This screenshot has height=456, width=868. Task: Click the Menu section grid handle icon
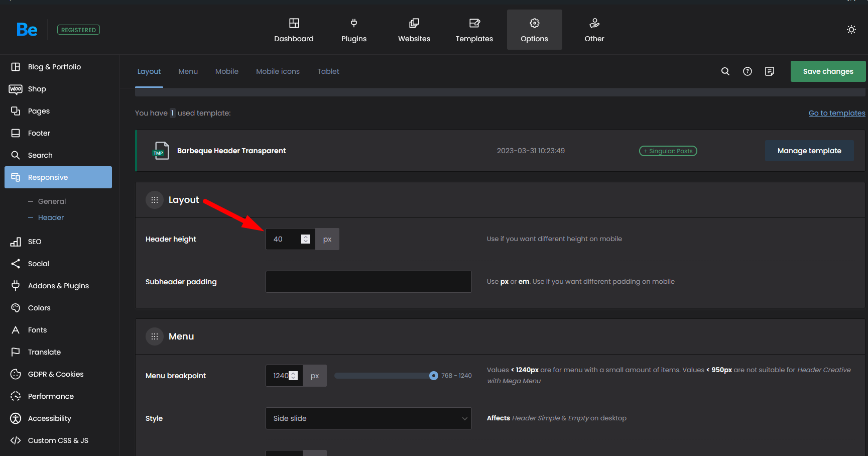[155, 336]
